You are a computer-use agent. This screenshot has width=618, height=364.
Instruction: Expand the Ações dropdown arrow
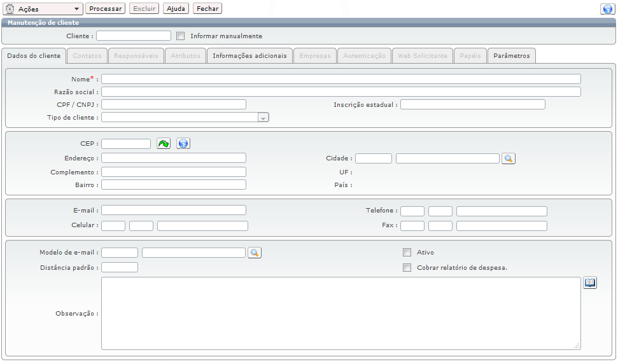pyautogui.click(x=77, y=9)
